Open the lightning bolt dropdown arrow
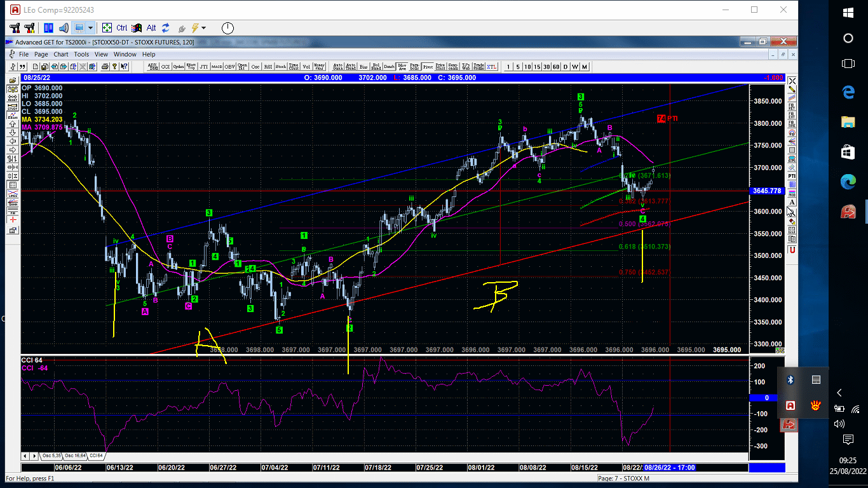868x488 pixels. tap(203, 28)
